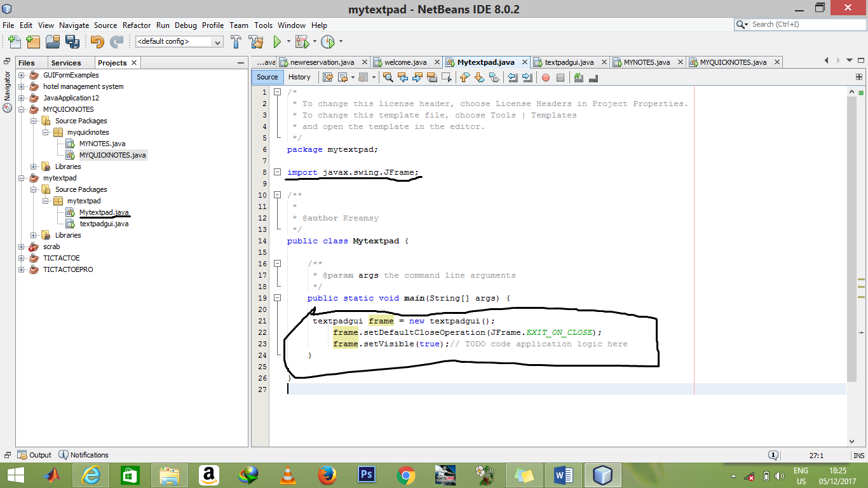
Task: Click the Debug Project toolbar icon
Action: coord(301,42)
